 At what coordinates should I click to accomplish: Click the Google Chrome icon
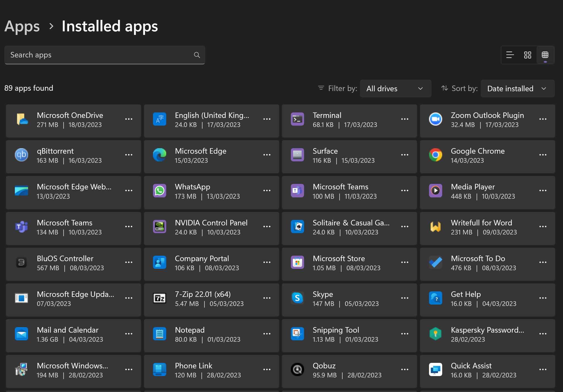(x=436, y=155)
